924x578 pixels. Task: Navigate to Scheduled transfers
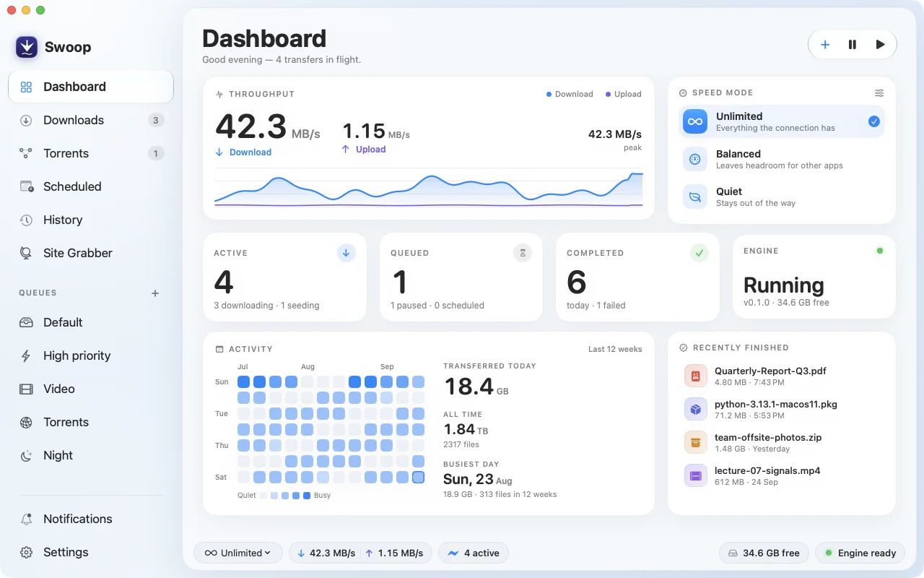click(x=91, y=186)
